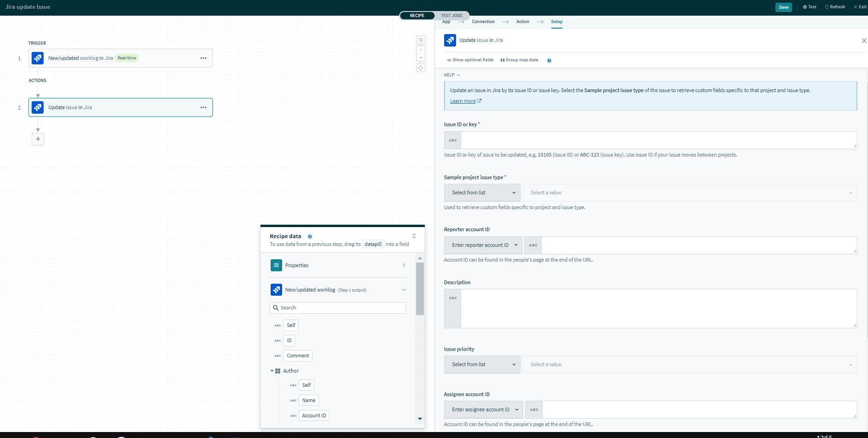868x438 pixels.
Task: Toggle Group map data mode
Action: [x=519, y=60]
